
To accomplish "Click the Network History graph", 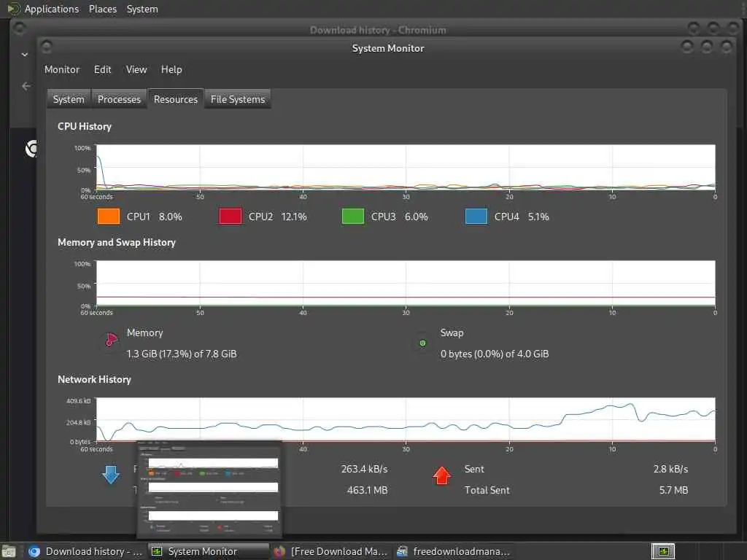I will [x=406, y=419].
